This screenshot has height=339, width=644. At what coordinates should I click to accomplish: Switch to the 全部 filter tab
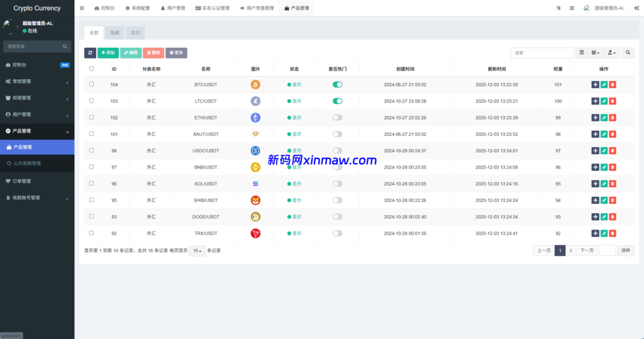94,33
